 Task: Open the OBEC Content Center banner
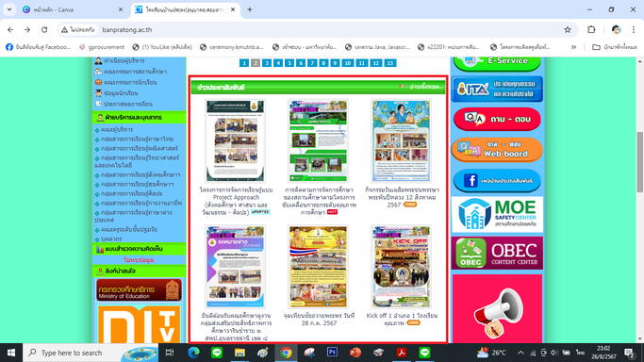497,253
